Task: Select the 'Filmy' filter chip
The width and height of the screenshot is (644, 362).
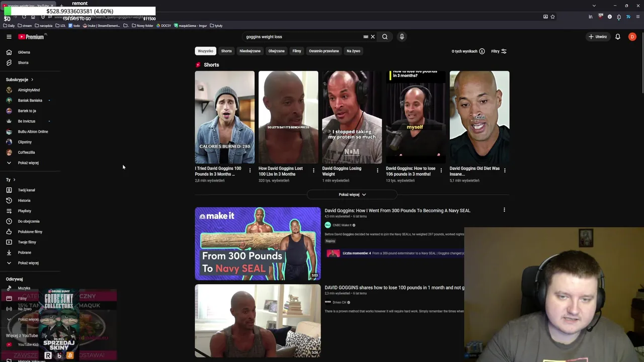Action: (297, 51)
